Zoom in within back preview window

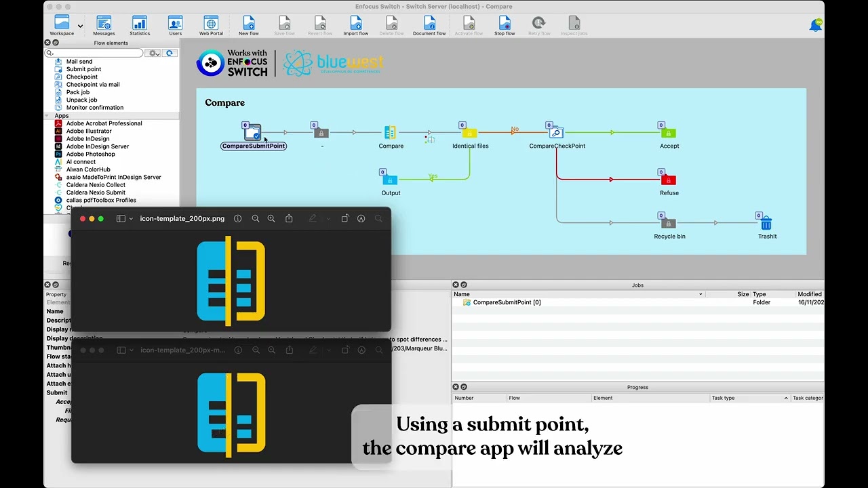[271, 350]
